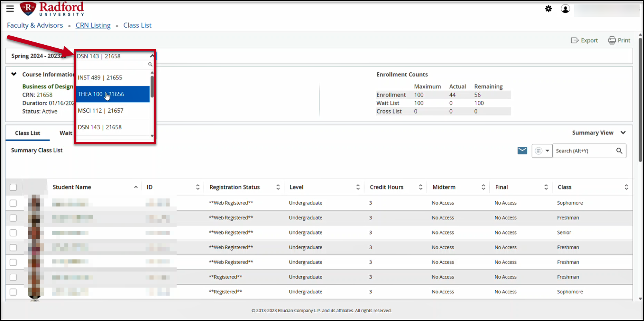The image size is (644, 321).
Task: Sort by ID column arrows
Action: [x=197, y=187]
